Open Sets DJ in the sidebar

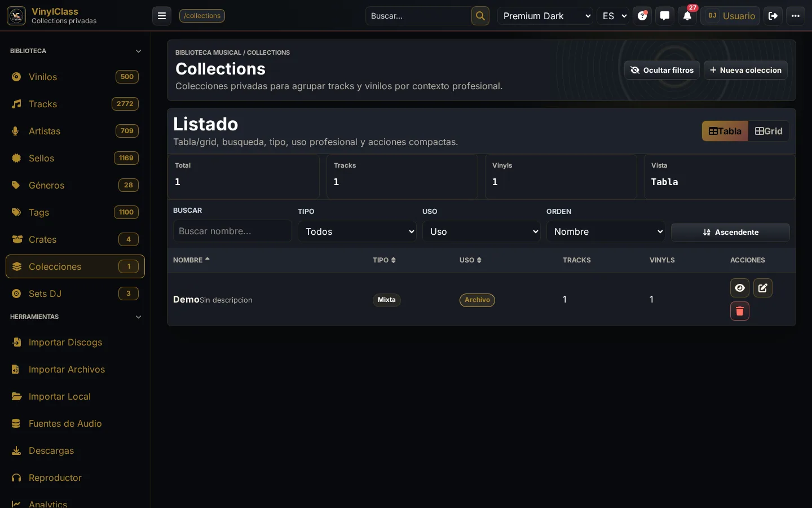tap(75, 294)
